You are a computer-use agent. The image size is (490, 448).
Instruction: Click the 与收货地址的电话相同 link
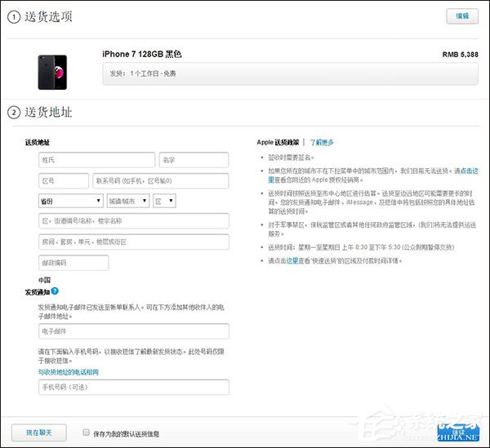69,372
